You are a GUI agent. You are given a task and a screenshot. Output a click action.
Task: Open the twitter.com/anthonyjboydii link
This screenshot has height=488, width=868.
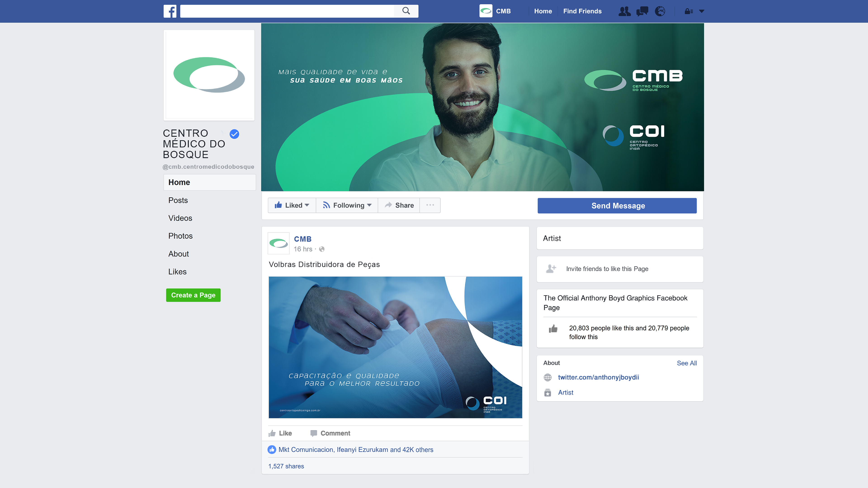pos(598,377)
